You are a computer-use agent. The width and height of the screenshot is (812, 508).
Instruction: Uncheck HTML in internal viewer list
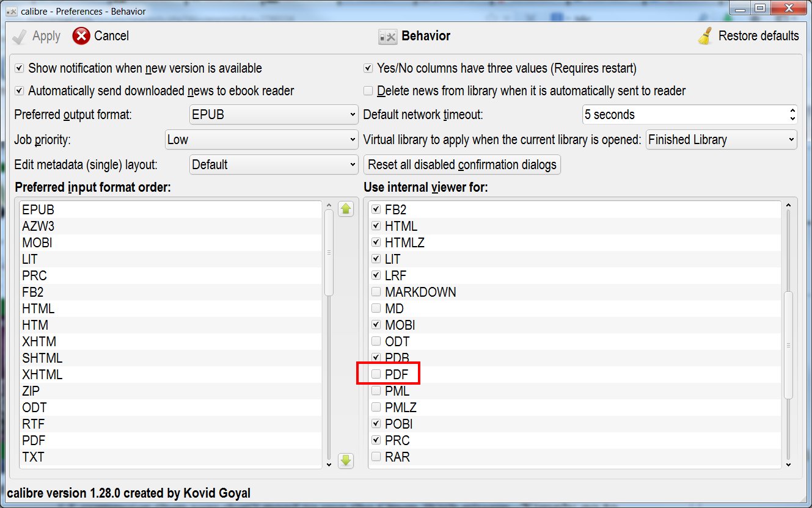point(376,226)
